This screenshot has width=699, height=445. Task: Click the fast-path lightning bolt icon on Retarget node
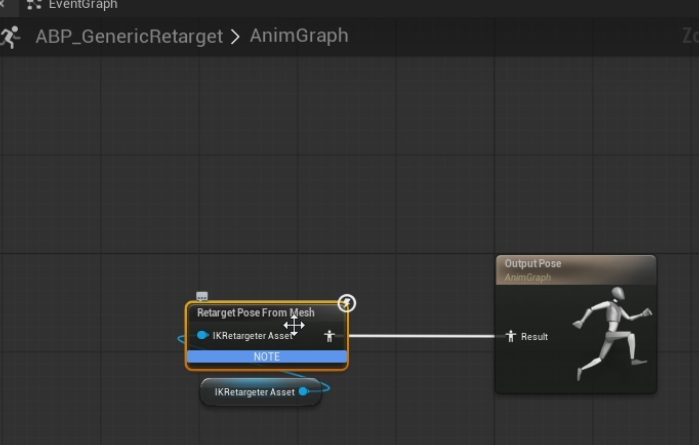346,303
